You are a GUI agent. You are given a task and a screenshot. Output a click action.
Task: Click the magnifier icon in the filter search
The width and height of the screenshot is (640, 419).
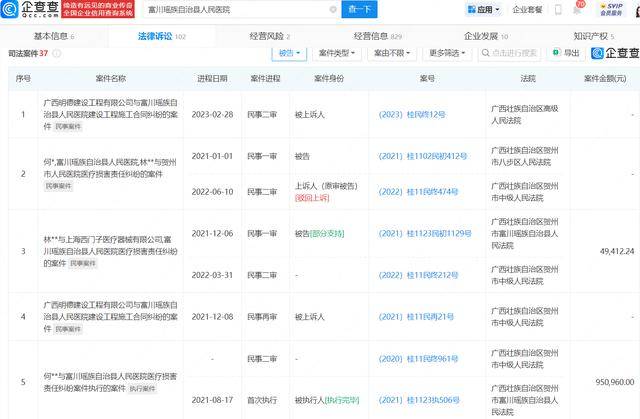click(485, 53)
